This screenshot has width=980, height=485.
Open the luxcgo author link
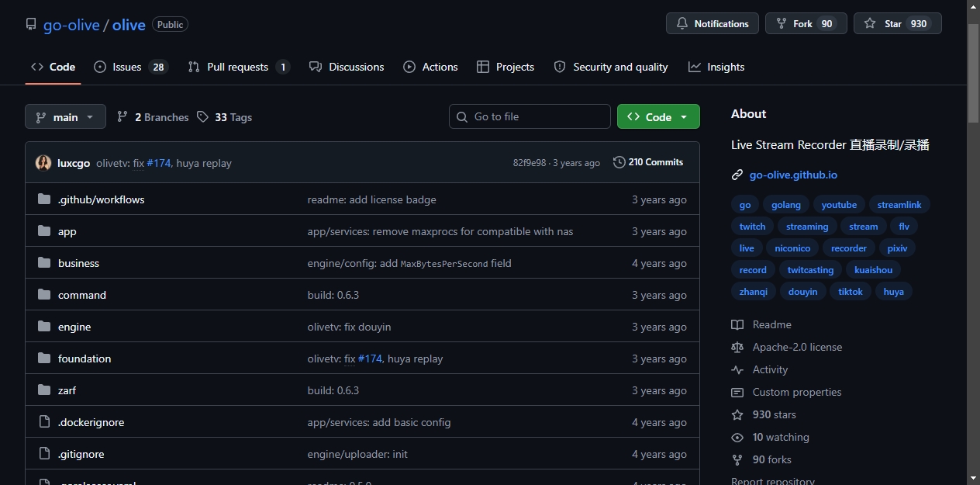(74, 163)
